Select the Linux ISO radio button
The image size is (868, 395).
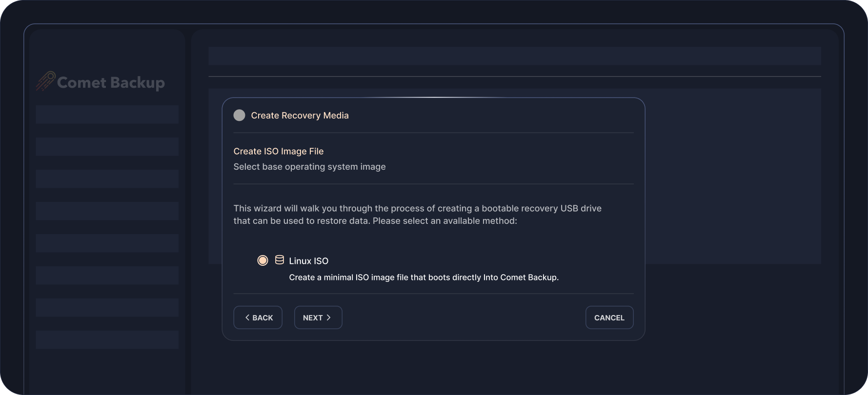point(262,260)
